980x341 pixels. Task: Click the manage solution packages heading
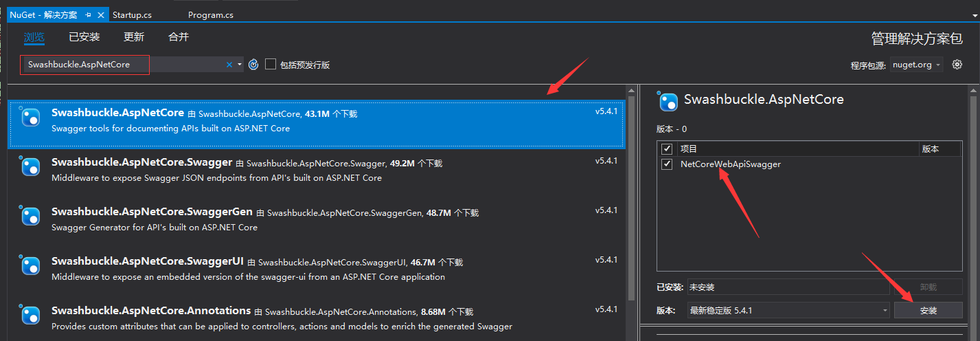pyautogui.click(x=917, y=38)
